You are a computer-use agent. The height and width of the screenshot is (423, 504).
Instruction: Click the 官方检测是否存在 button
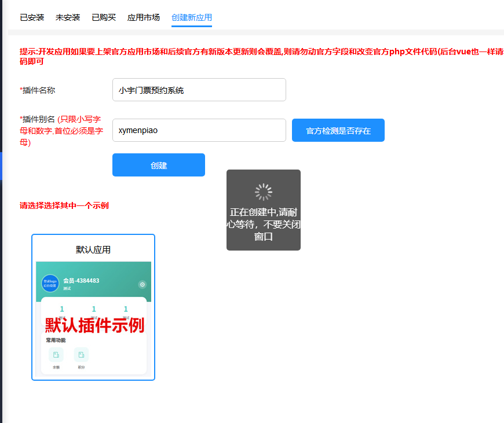[x=338, y=130]
